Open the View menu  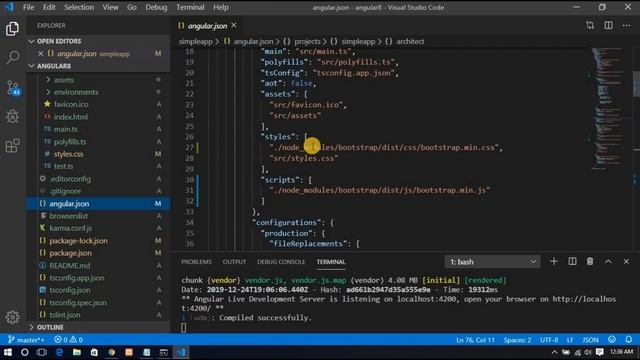[110, 7]
